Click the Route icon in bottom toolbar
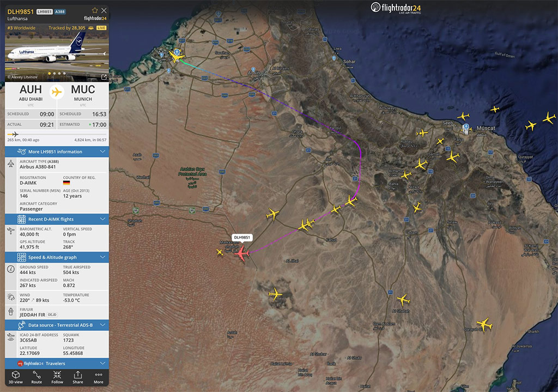This screenshot has width=558, height=392. 37,377
